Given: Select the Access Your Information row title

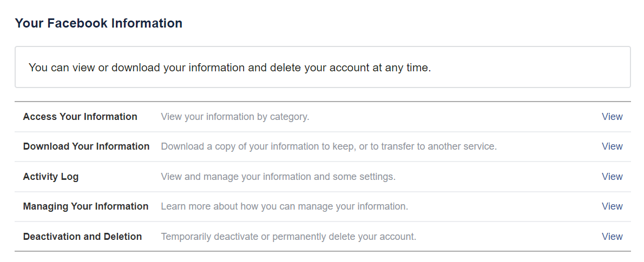Looking at the screenshot, I should (x=80, y=117).
